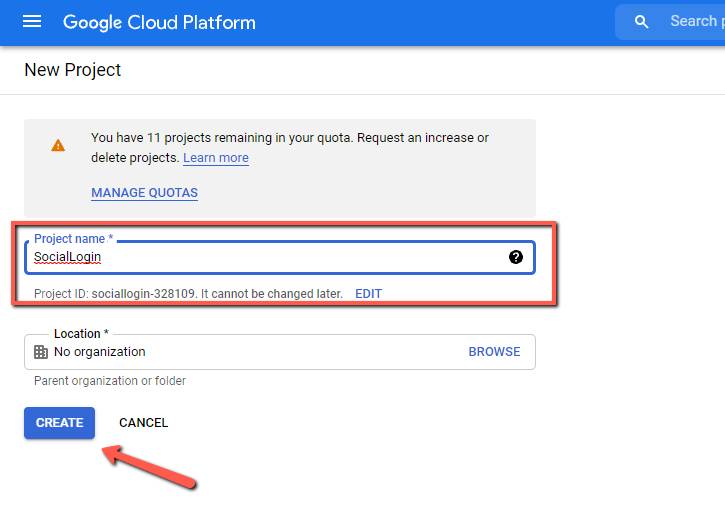Click the orange quota warning icon
This screenshot has width=725, height=515.
pyautogui.click(x=58, y=146)
